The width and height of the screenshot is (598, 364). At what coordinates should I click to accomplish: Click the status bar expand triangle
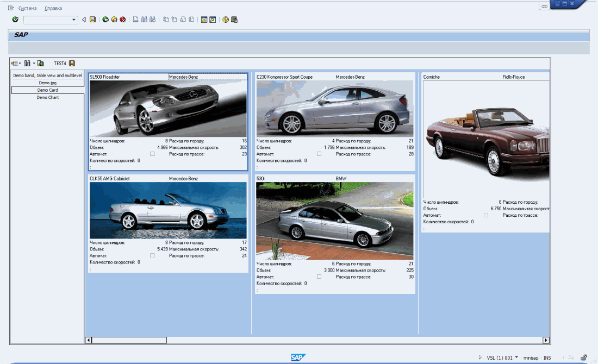pyautogui.click(x=480, y=357)
